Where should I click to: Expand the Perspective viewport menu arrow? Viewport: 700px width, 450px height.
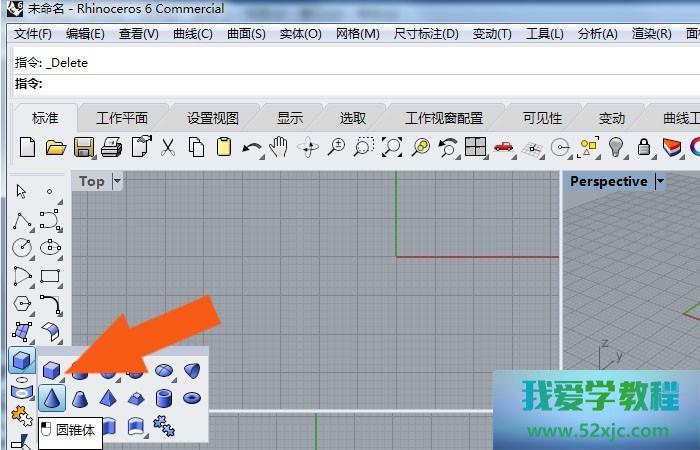click(659, 181)
